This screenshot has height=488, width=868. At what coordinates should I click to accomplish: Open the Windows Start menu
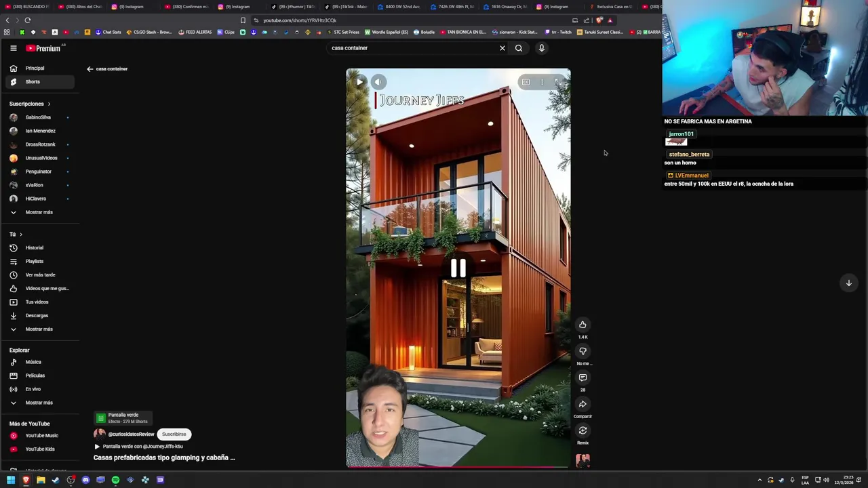[x=11, y=480]
